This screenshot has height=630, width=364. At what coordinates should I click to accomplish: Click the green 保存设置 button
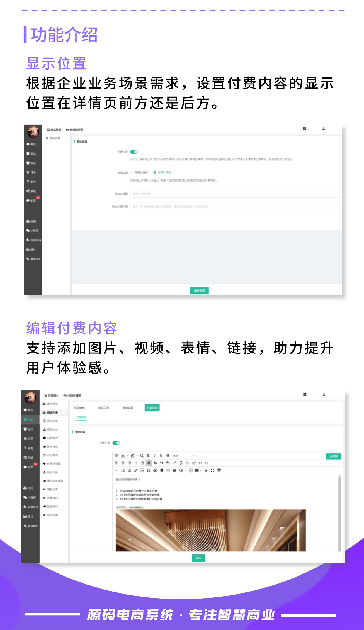click(199, 291)
